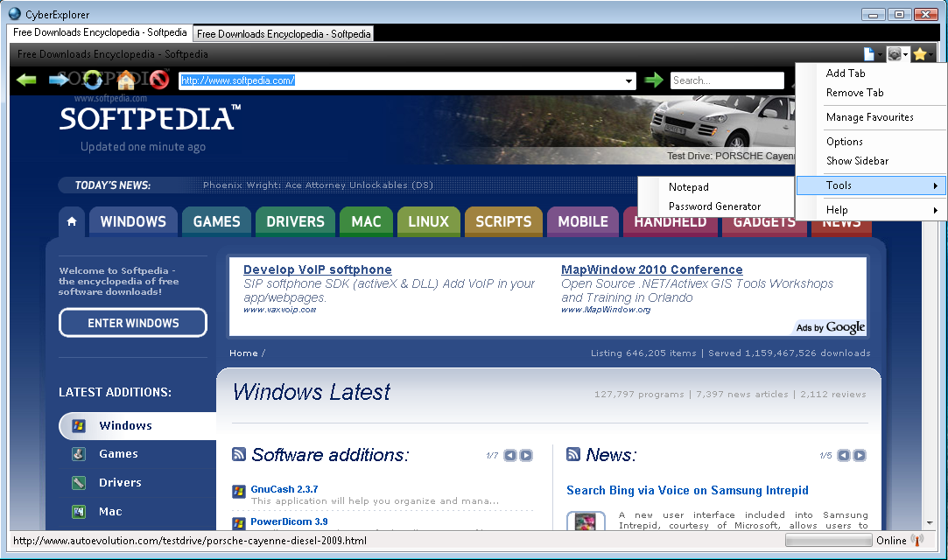Click the Drivers sidebar icon
This screenshot has width=948, height=560.
click(x=79, y=483)
